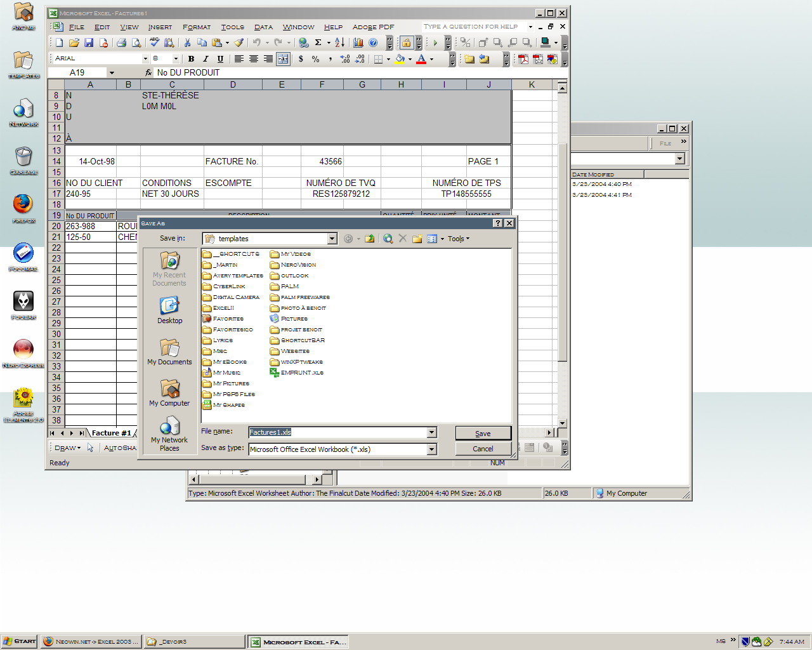This screenshot has height=650, width=812.
Task: Open the Adobe PDF menu
Action: click(373, 27)
